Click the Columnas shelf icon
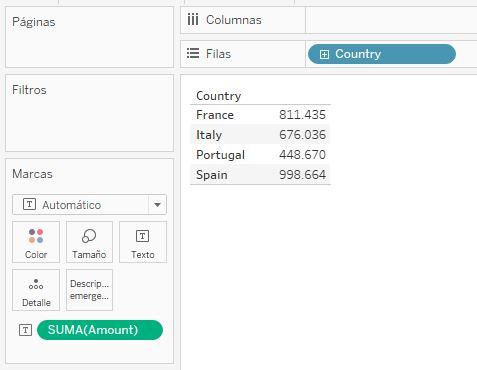 click(x=193, y=20)
